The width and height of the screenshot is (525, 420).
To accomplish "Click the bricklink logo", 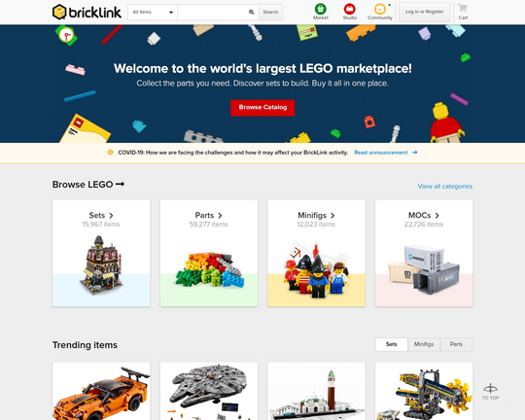I will pos(87,12).
